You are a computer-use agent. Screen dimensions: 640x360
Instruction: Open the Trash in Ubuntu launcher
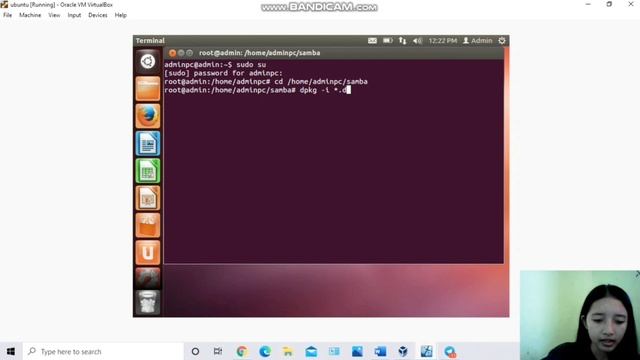148,302
